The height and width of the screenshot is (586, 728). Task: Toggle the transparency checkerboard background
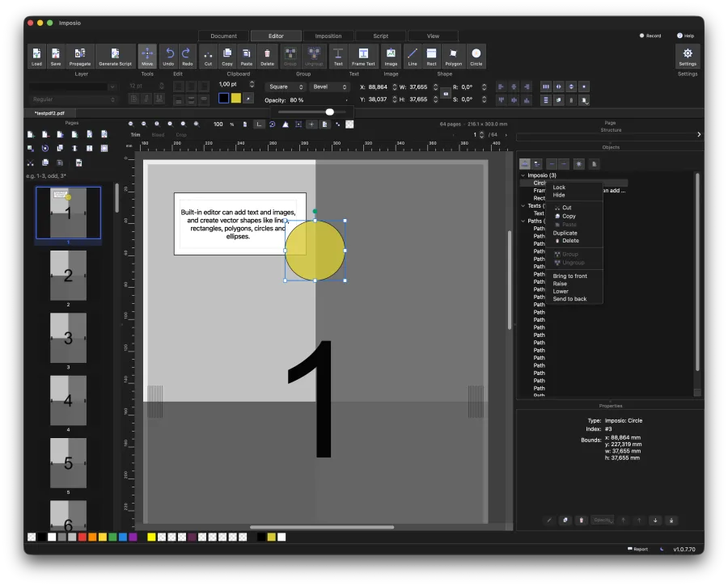(x=349, y=124)
